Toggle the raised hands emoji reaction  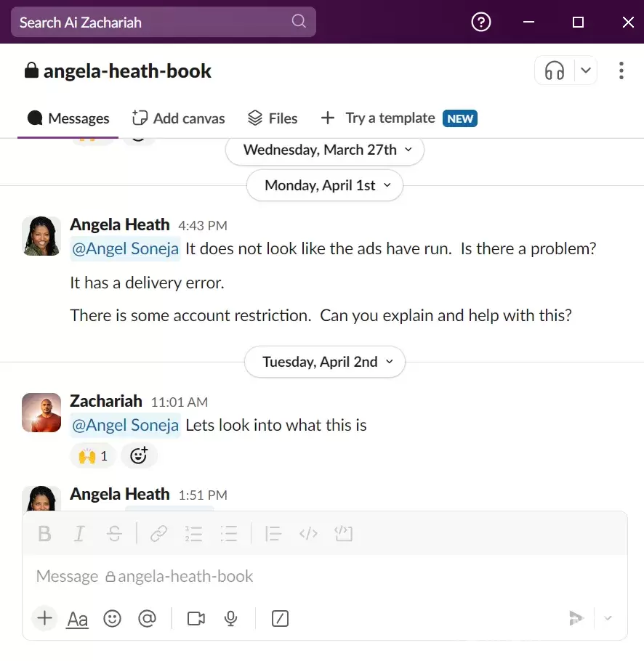coord(93,455)
